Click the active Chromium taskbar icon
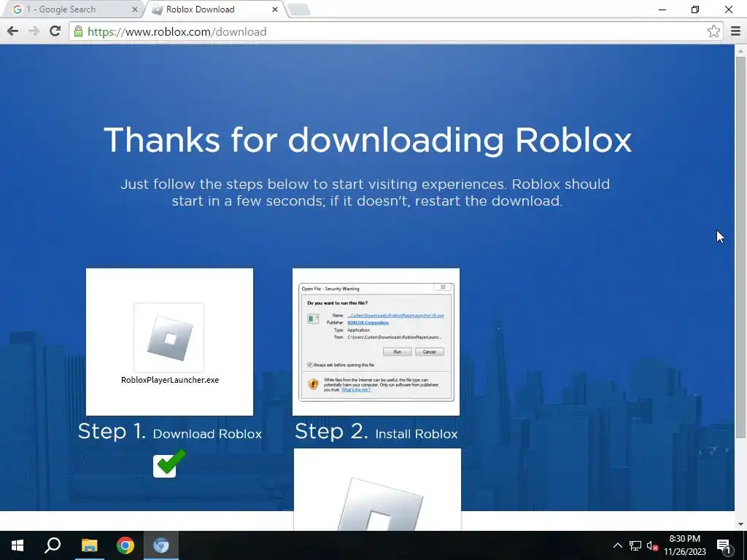 (161, 545)
